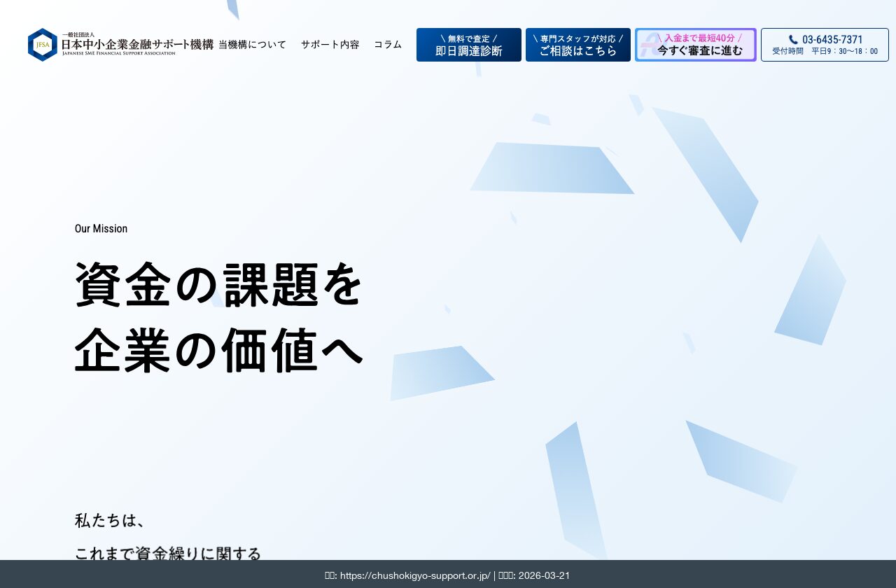Click the 無料で査定 label on the diagnosis button

468,38
